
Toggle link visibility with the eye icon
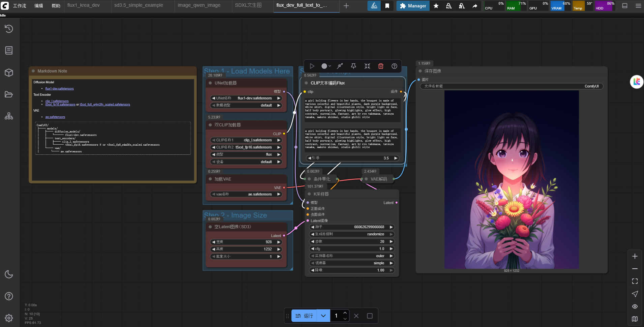(x=635, y=306)
